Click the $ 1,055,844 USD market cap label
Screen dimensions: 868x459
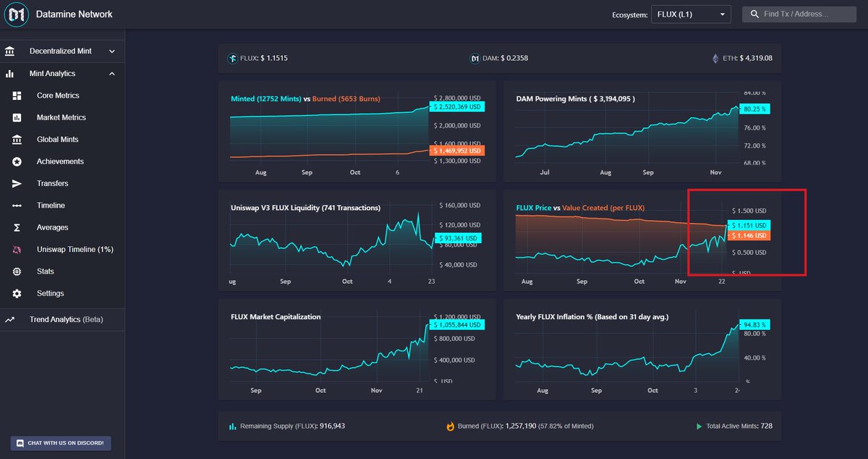[x=457, y=325]
